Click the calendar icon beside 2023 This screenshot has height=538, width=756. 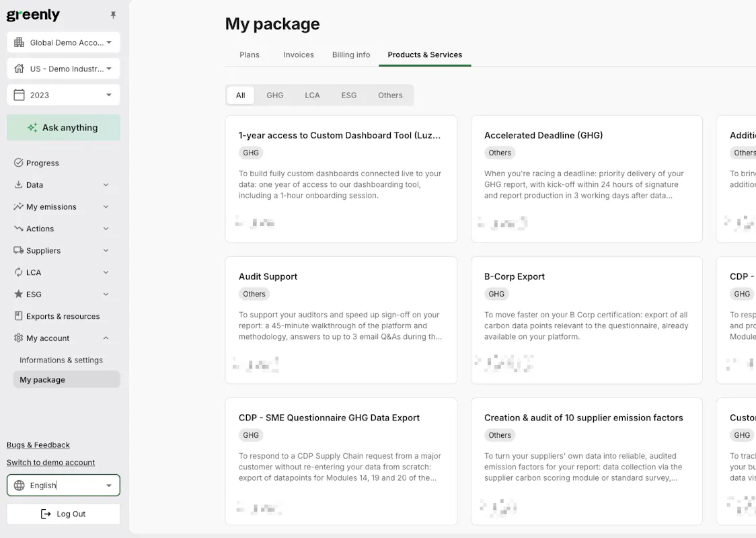click(20, 95)
